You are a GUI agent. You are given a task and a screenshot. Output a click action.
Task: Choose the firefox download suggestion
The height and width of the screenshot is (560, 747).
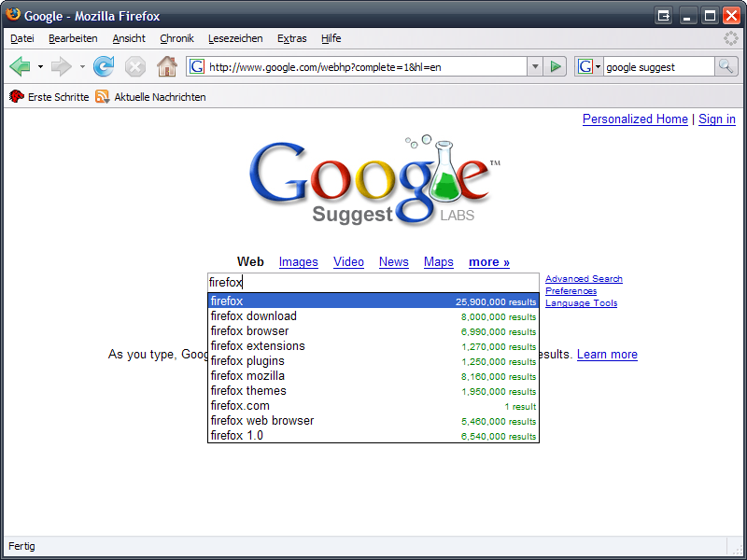click(x=373, y=316)
